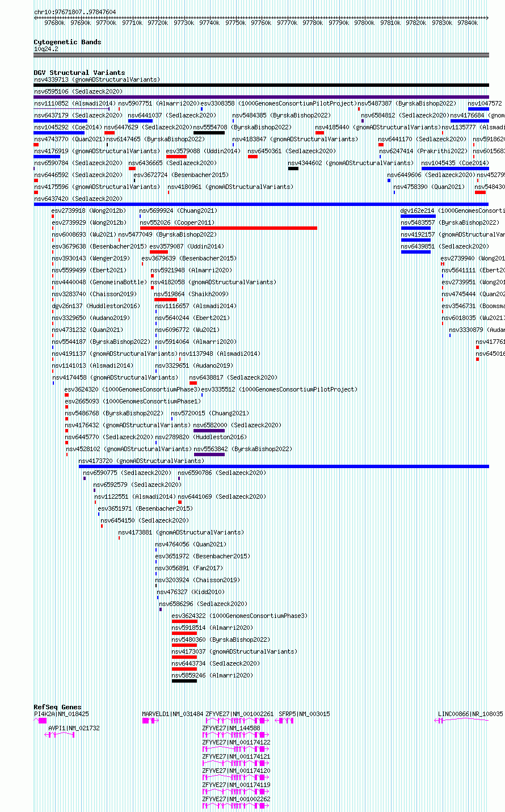Click the nsv5554708 (ByrskaBishop2022) label
The image size is (505, 812).
click(x=243, y=127)
